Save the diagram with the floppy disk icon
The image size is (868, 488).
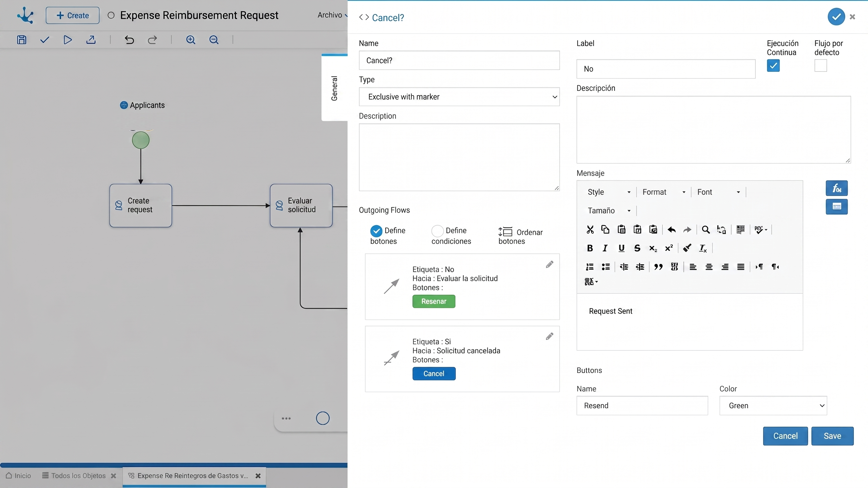(x=22, y=40)
